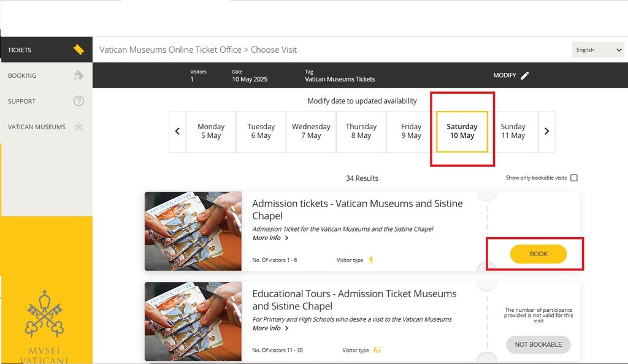The image size is (628, 364).
Task: Click Modify date to updated availability text
Action: tap(362, 100)
